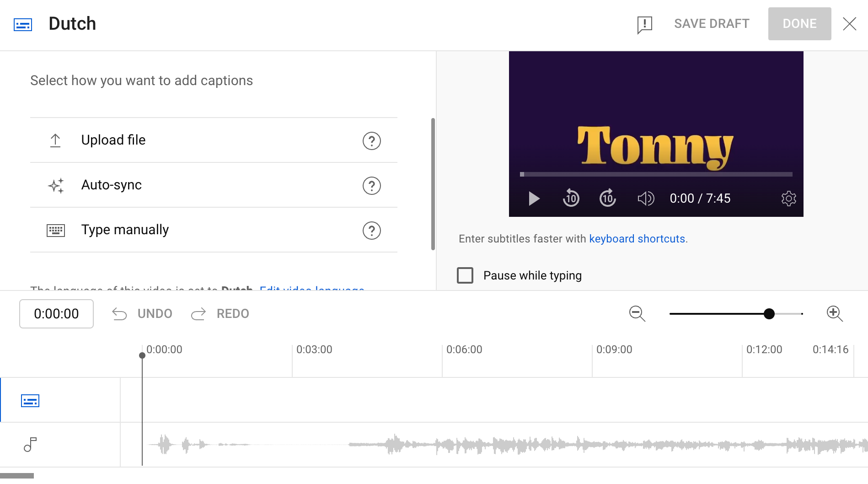Enable Pause while typing checkbox

[x=465, y=275]
